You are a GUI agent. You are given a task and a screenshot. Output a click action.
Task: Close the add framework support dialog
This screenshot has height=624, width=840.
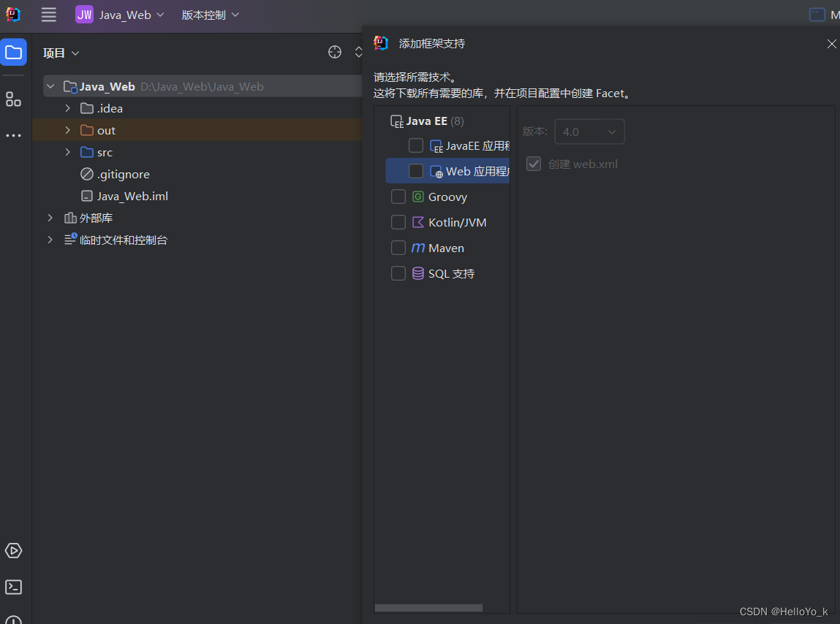[831, 44]
